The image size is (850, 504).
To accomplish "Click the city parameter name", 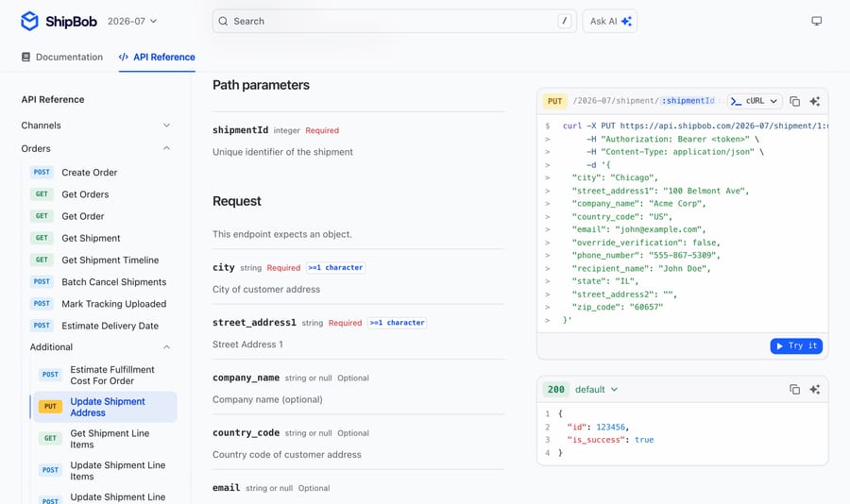I will coord(223,267).
